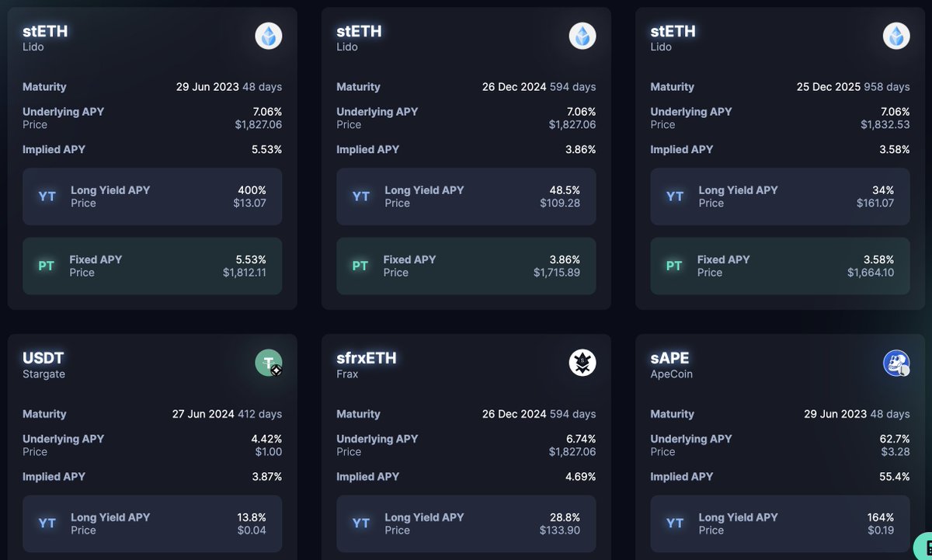Viewport: 932px width, 560px height.
Task: Click the YT badge on the 29 Jun 2023 stETH card
Action: point(47,197)
